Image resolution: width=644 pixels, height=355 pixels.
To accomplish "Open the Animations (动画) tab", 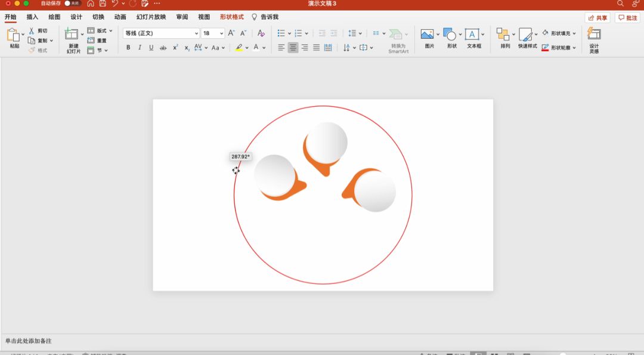I will click(x=120, y=17).
